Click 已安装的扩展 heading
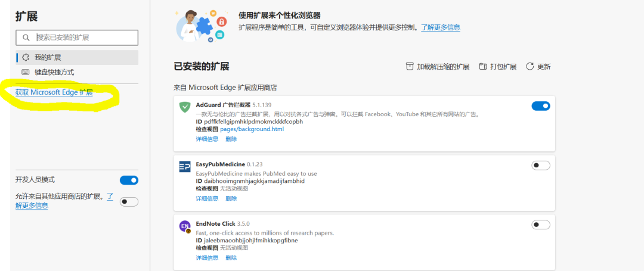 pyautogui.click(x=202, y=67)
